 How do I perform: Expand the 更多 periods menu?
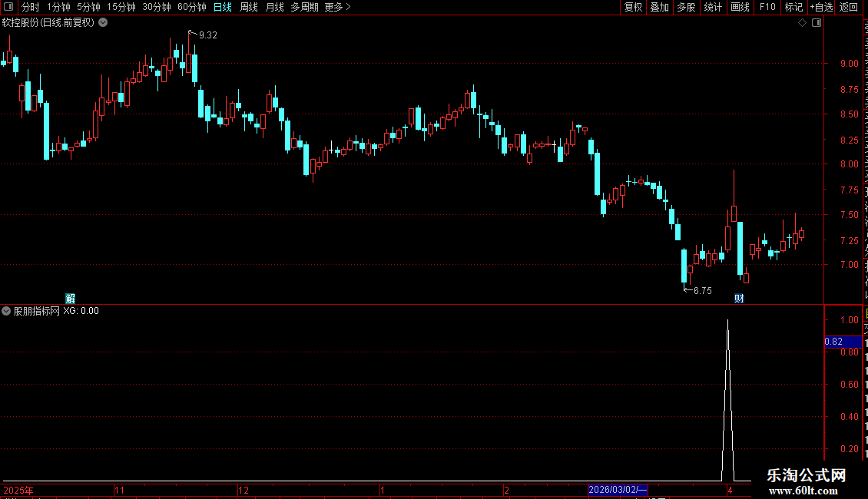[337, 7]
